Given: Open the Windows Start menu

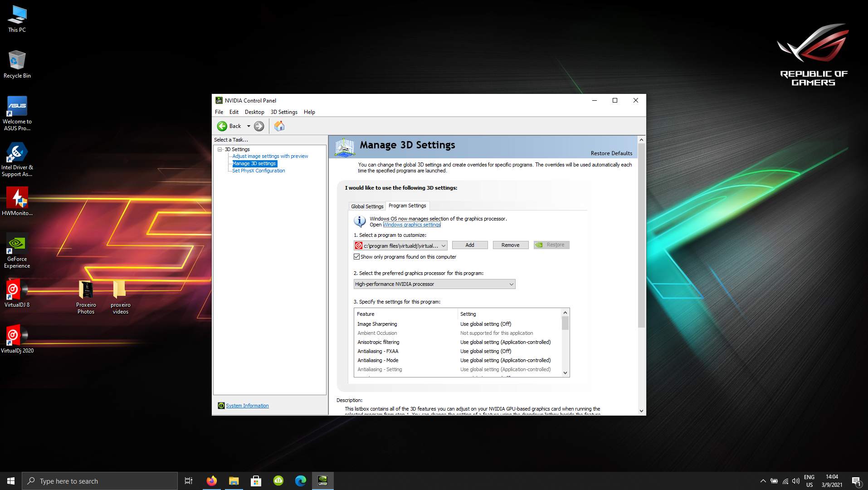Looking at the screenshot, I should coord(11,481).
